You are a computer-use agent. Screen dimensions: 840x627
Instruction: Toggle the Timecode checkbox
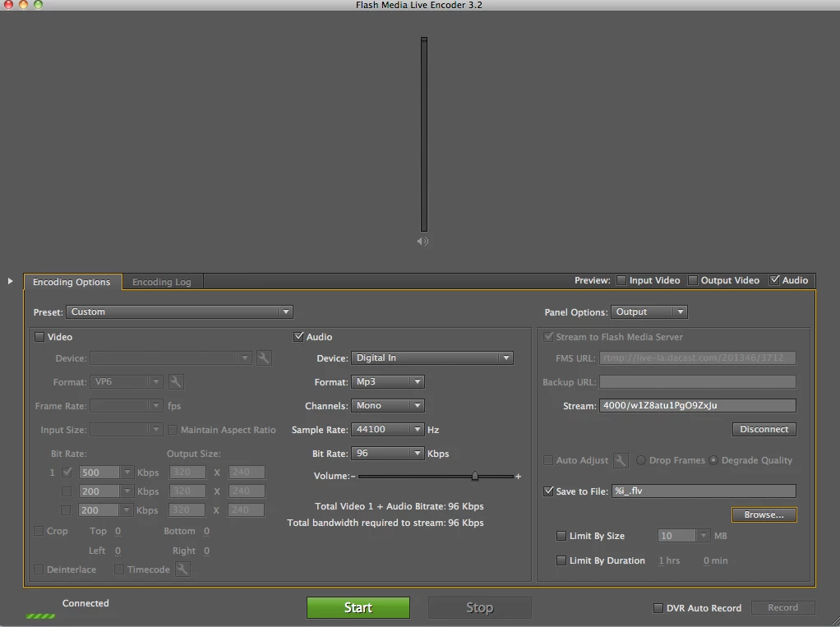(x=119, y=569)
